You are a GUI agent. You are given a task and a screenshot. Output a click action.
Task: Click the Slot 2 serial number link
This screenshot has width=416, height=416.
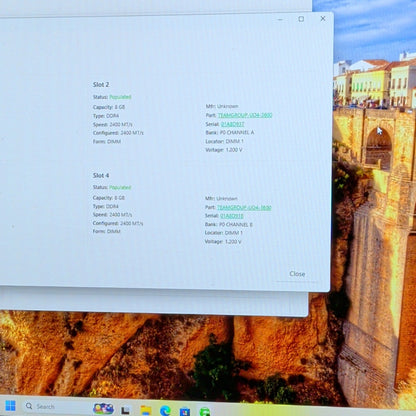pos(232,124)
